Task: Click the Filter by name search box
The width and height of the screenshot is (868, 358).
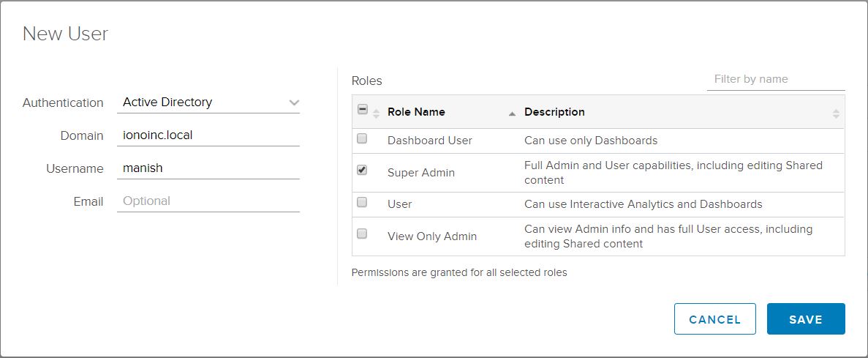Action: [x=775, y=79]
